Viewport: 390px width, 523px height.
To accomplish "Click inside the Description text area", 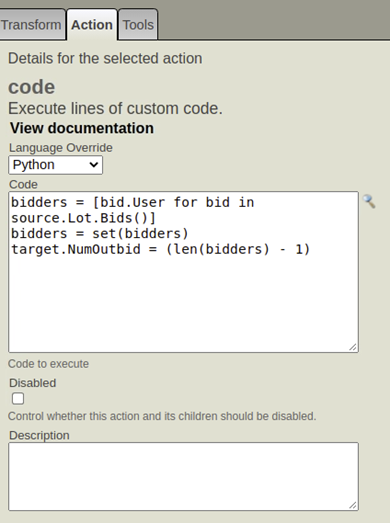I will 183,476.
